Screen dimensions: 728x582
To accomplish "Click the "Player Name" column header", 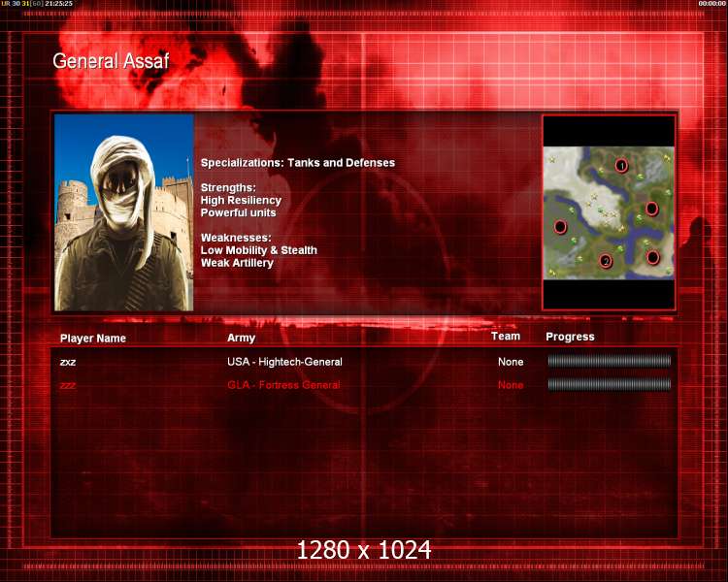I will point(93,339).
